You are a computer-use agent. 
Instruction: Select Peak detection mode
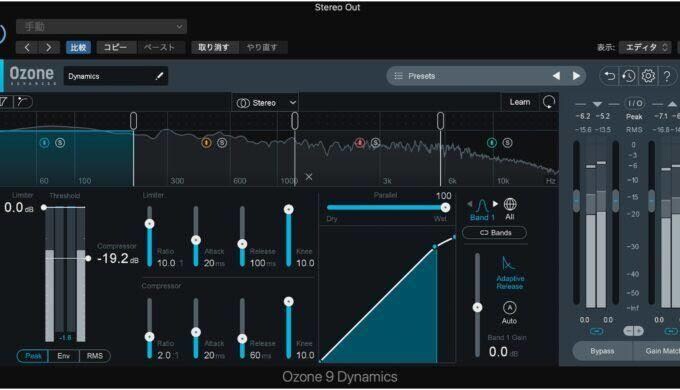[x=33, y=356]
